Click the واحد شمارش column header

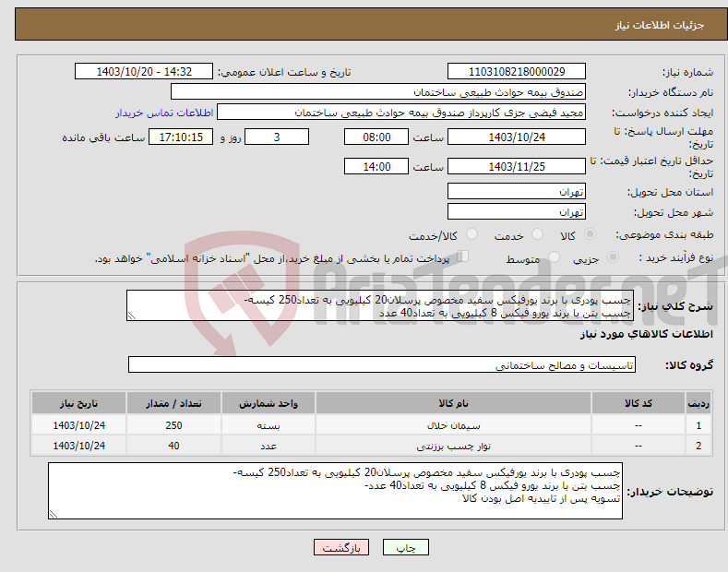point(269,403)
